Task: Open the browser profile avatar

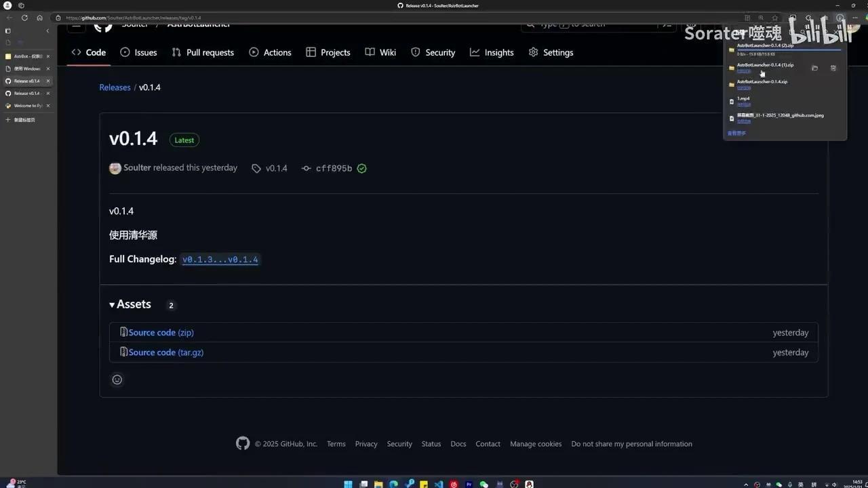Action: point(8,5)
